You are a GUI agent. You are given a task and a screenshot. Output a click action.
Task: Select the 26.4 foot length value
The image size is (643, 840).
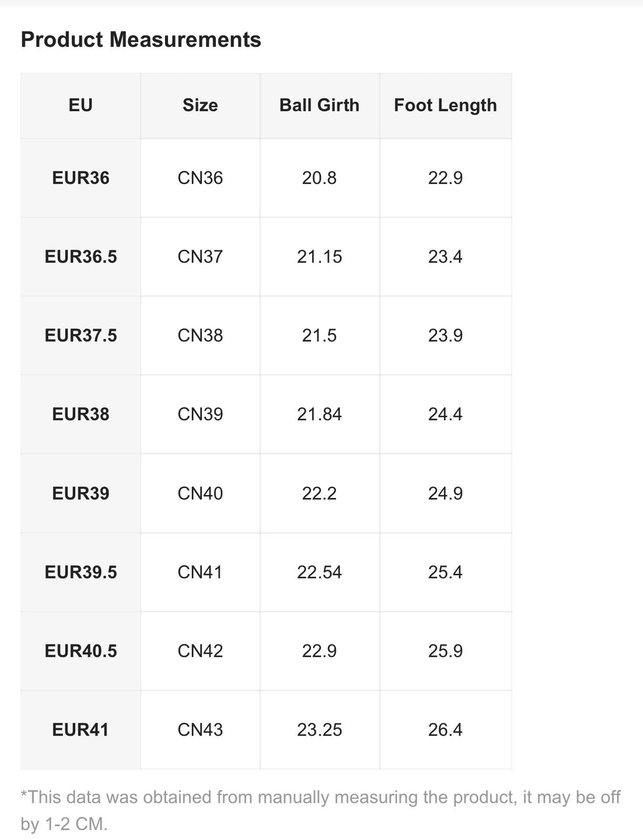click(445, 730)
